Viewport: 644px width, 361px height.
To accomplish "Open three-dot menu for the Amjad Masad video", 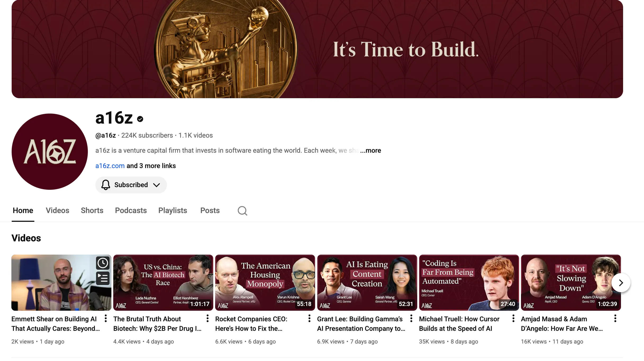I will pyautogui.click(x=615, y=319).
